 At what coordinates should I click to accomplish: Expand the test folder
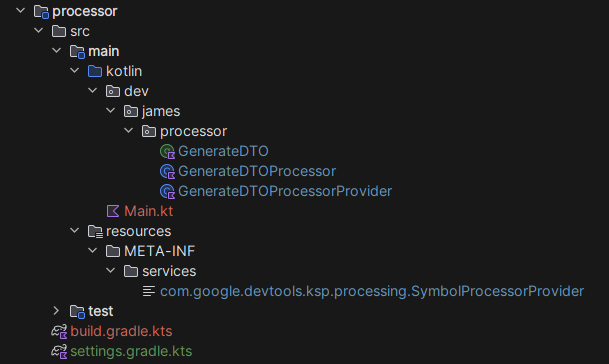[56, 311]
